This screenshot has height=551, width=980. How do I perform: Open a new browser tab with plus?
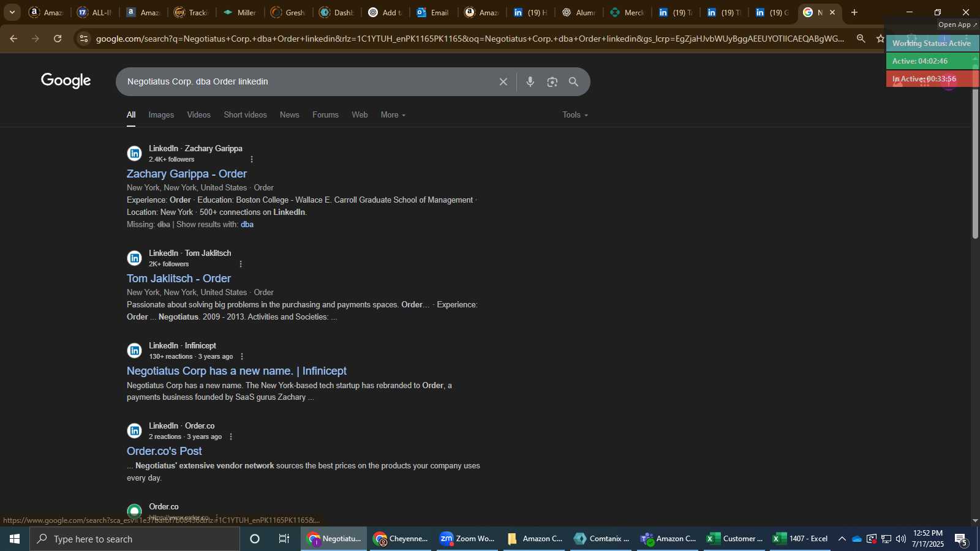(x=854, y=12)
